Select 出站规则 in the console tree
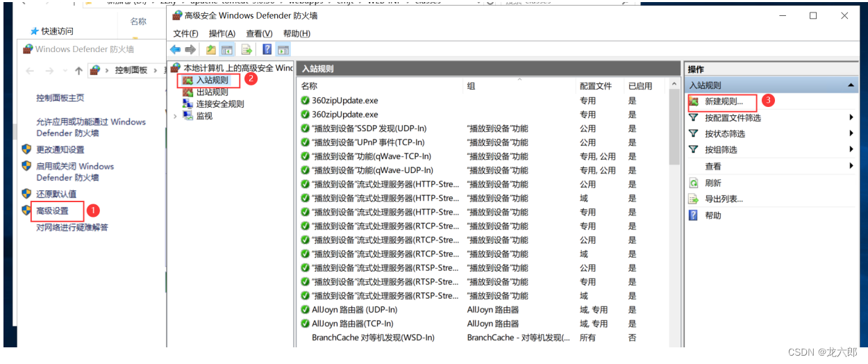 coord(212,92)
